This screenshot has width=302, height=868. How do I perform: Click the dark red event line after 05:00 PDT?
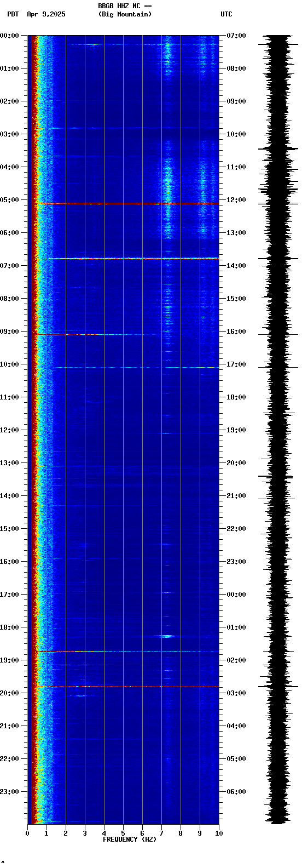(129, 203)
